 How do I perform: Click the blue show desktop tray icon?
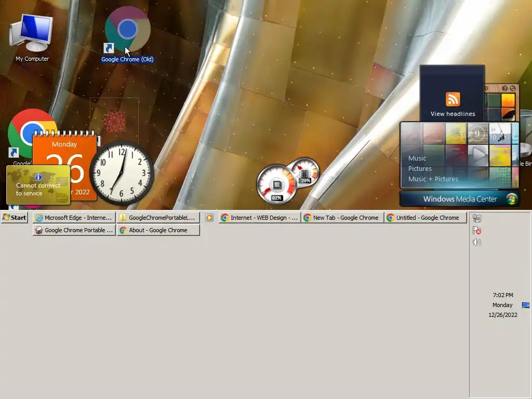[526, 305]
